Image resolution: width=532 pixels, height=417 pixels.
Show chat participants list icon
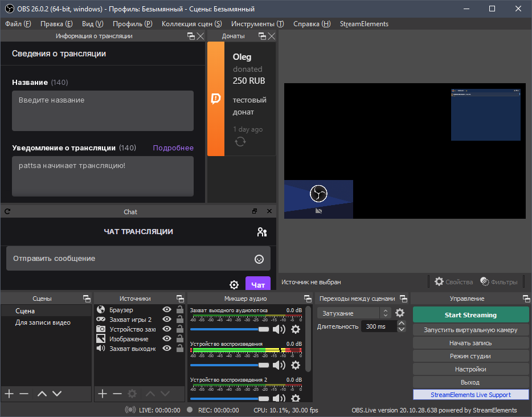click(261, 232)
